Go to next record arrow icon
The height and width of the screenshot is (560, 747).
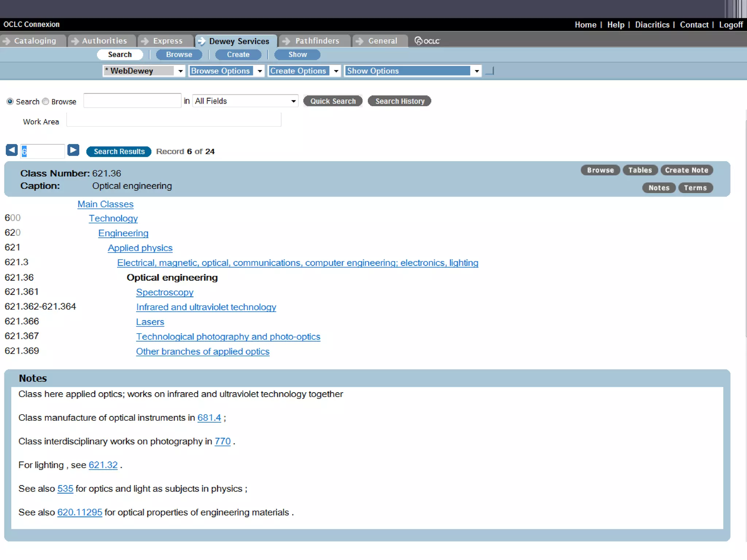(73, 150)
